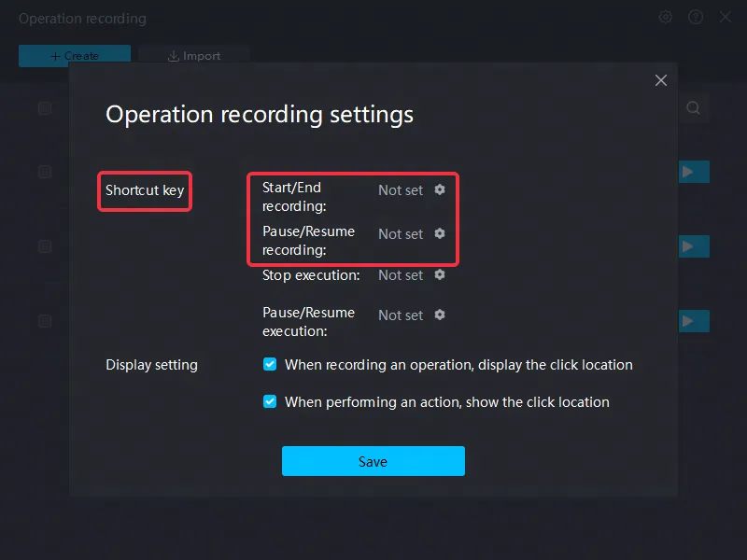The height and width of the screenshot is (560, 747).
Task: Click the search magnifier icon
Action: 693,108
